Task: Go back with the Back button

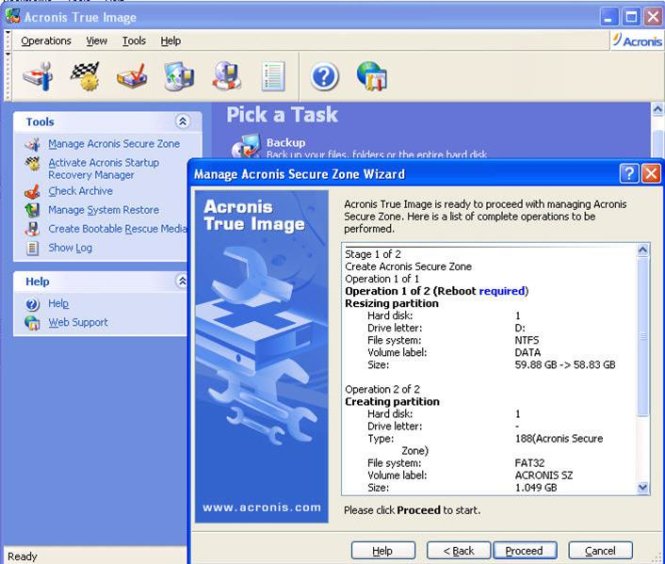Action: click(458, 551)
